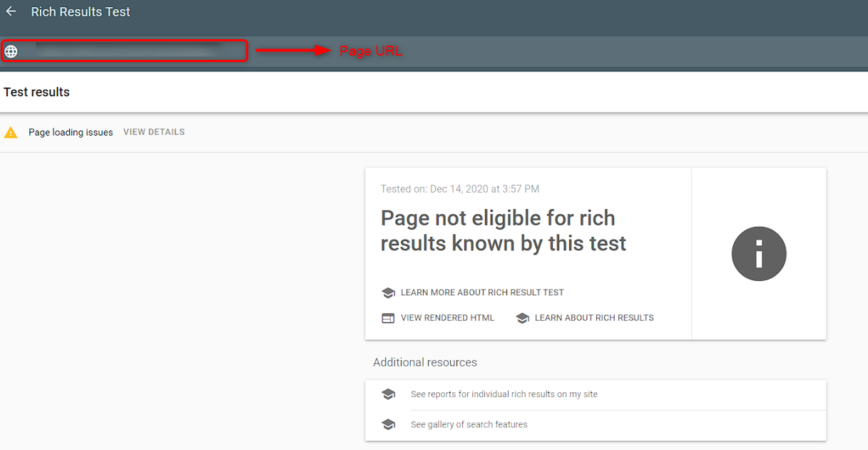This screenshot has height=450, width=868.
Task: Click graduation cap icon beside Learn About Rich Results
Action: click(x=522, y=318)
